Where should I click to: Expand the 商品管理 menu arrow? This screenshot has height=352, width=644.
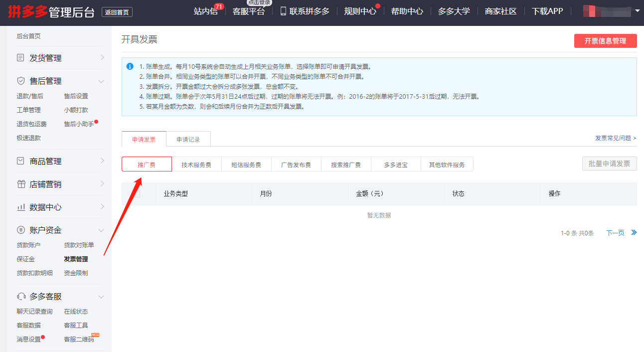tap(102, 161)
